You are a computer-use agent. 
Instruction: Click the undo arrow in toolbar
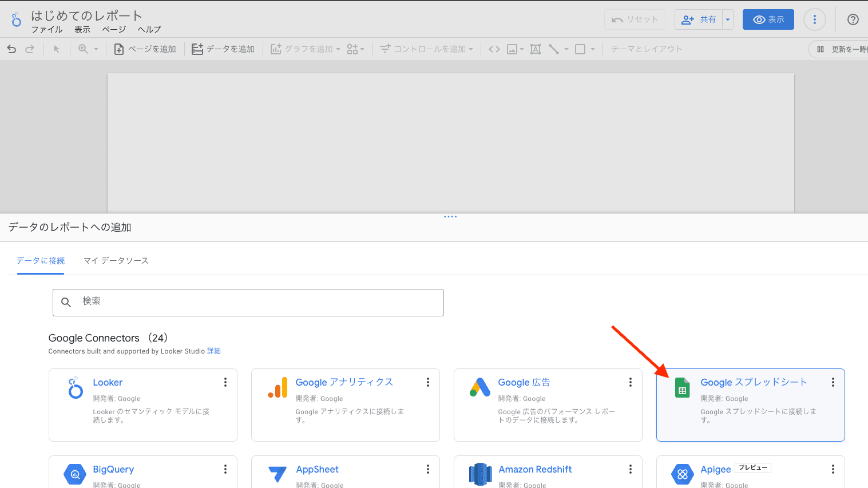click(11, 49)
